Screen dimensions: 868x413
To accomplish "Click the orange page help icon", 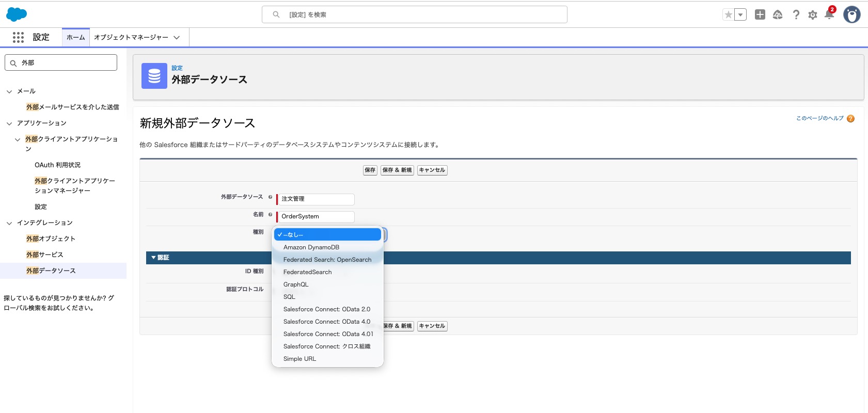I will 851,119.
